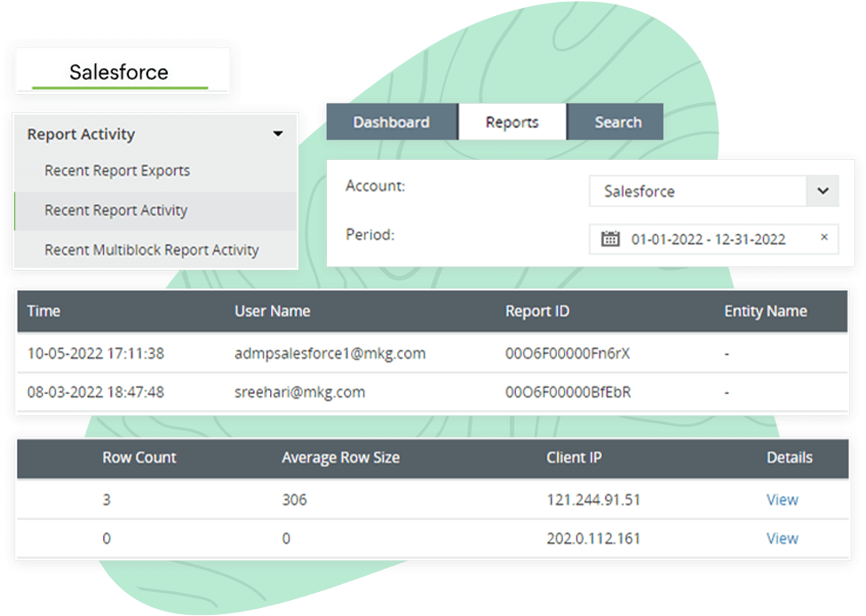
Task: Switch to the Reports tab
Action: (512, 122)
